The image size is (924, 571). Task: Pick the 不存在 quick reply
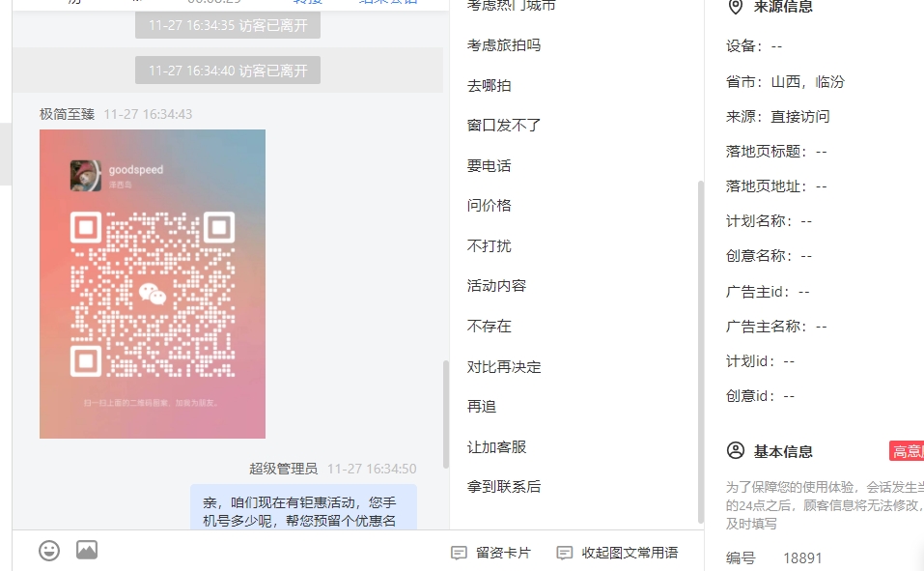click(x=490, y=327)
